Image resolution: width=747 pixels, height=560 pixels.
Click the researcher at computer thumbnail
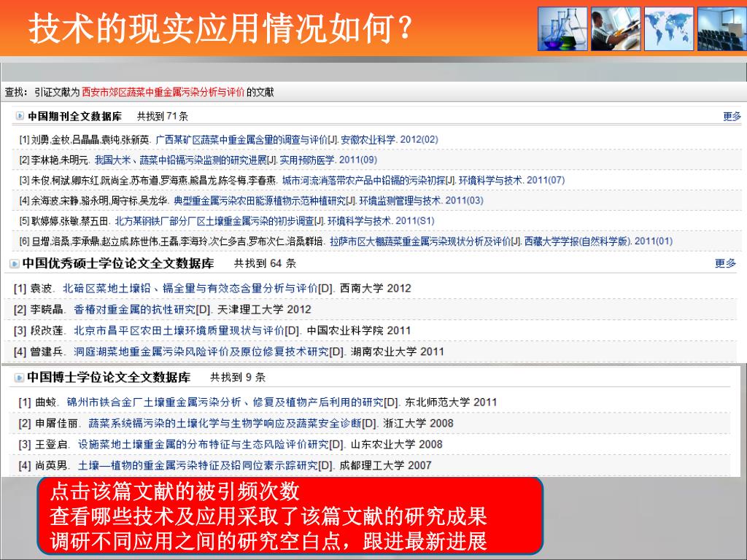coord(616,28)
